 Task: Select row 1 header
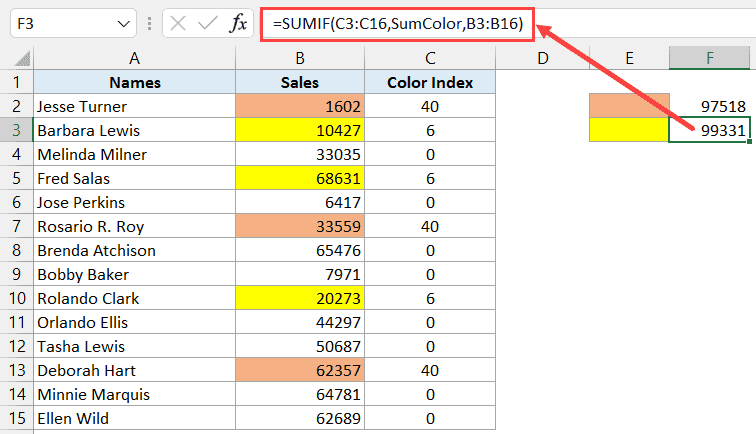[x=16, y=82]
